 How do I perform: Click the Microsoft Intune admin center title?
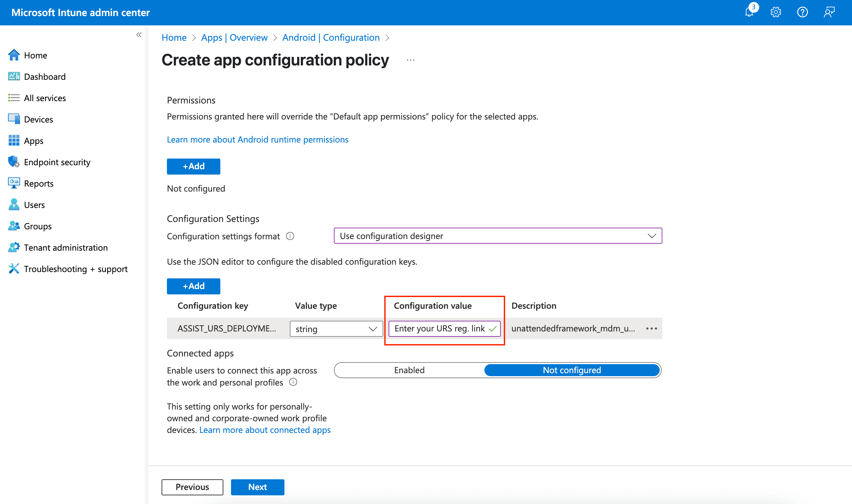(x=80, y=13)
